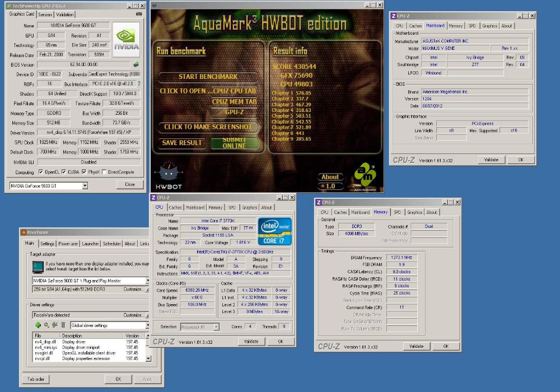The width and height of the screenshot is (560, 392).
Task: Toggle the PhysX checkbox in GPU-Z
Action: click(84, 172)
